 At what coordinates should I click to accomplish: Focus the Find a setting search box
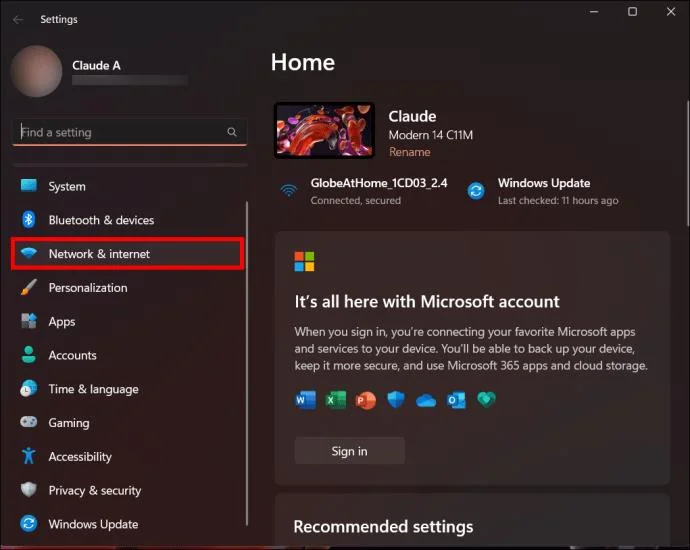[129, 132]
